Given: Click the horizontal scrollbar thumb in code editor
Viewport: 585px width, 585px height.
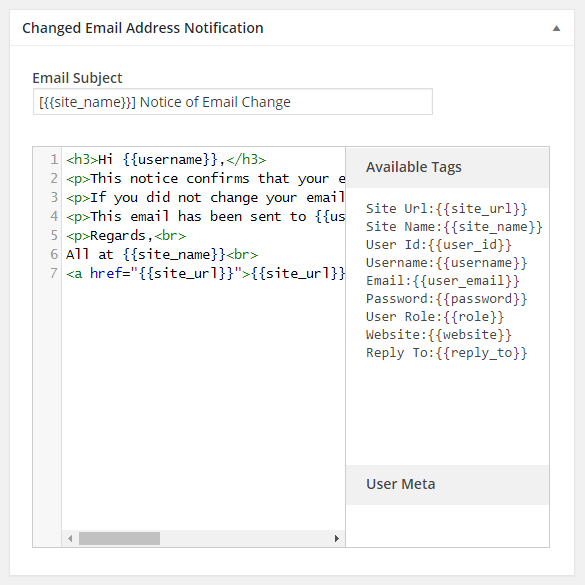Looking at the screenshot, I should click(x=119, y=538).
